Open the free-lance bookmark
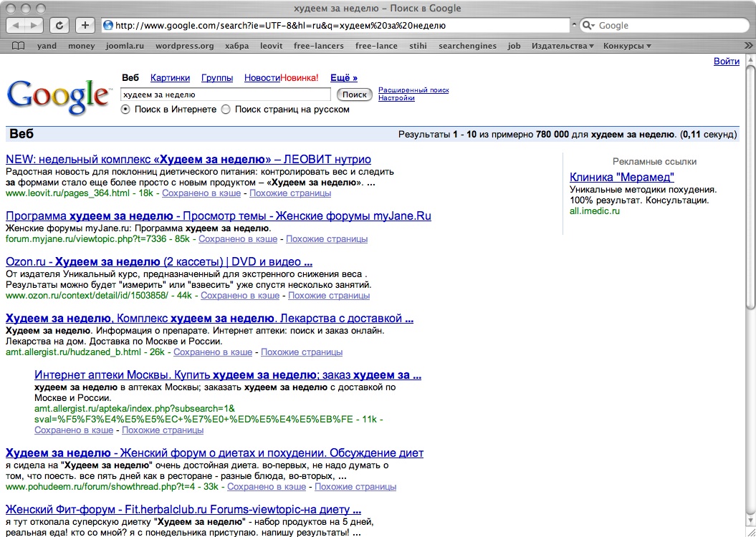Screen dimensions: 756x537 [x=376, y=47]
